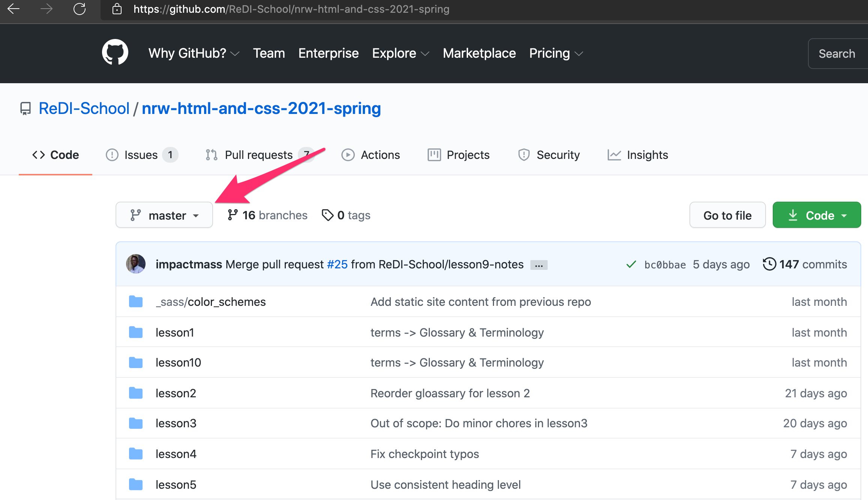Click the commit status green checkmark
The width and height of the screenshot is (868, 500).
pos(631,264)
